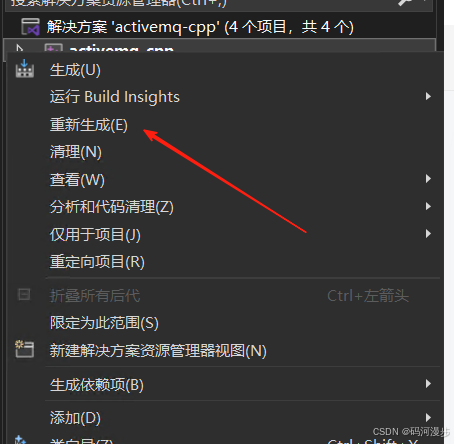The height and width of the screenshot is (444, 454).
Task: Choose 清理(N) from the context menu
Action: pos(76,152)
